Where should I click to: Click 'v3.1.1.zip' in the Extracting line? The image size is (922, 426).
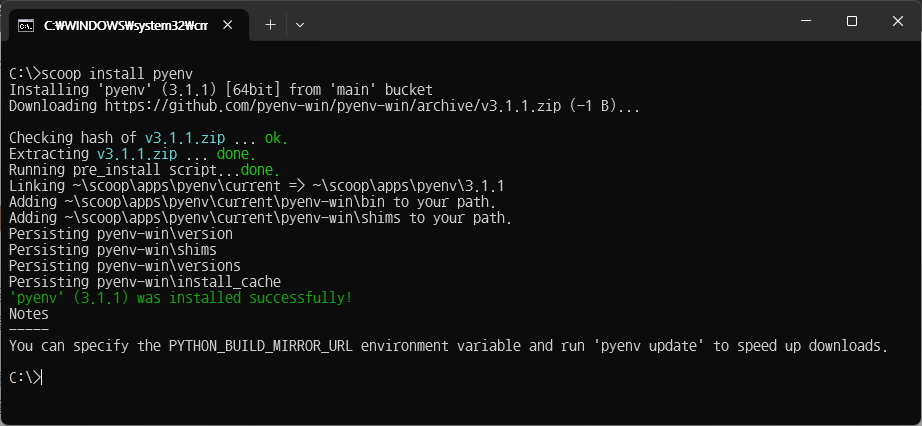137,154
